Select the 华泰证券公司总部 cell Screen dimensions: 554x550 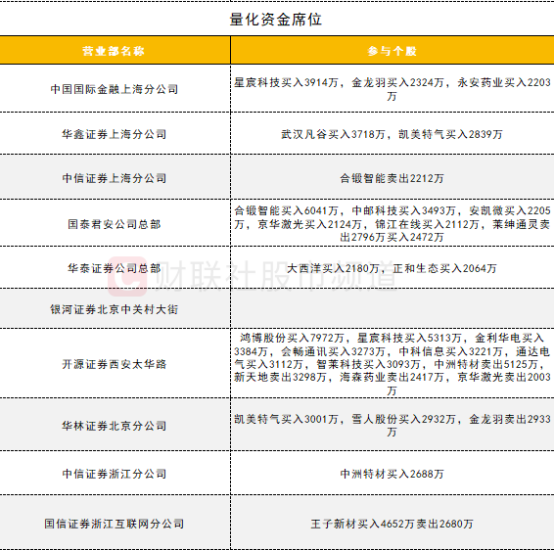(114, 268)
